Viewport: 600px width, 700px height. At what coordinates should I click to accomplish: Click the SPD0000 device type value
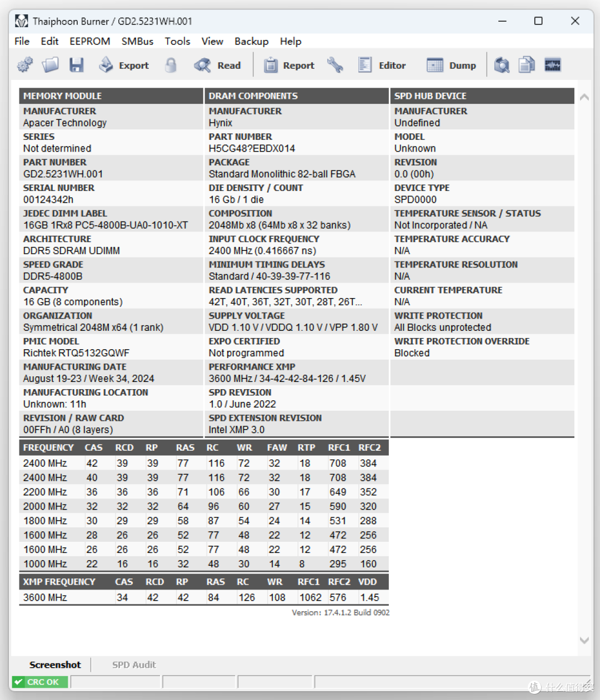[415, 199]
